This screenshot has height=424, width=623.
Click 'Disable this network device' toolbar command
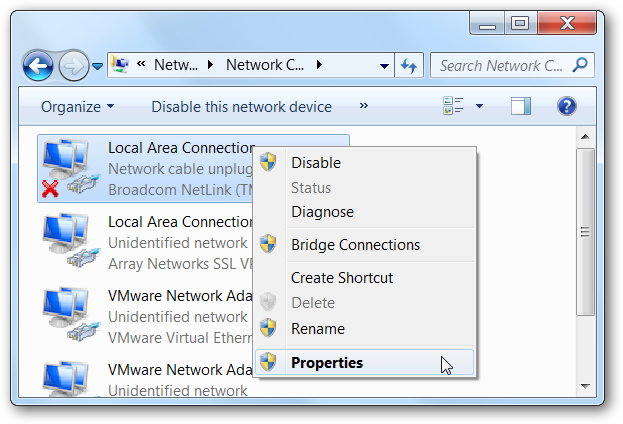click(242, 107)
